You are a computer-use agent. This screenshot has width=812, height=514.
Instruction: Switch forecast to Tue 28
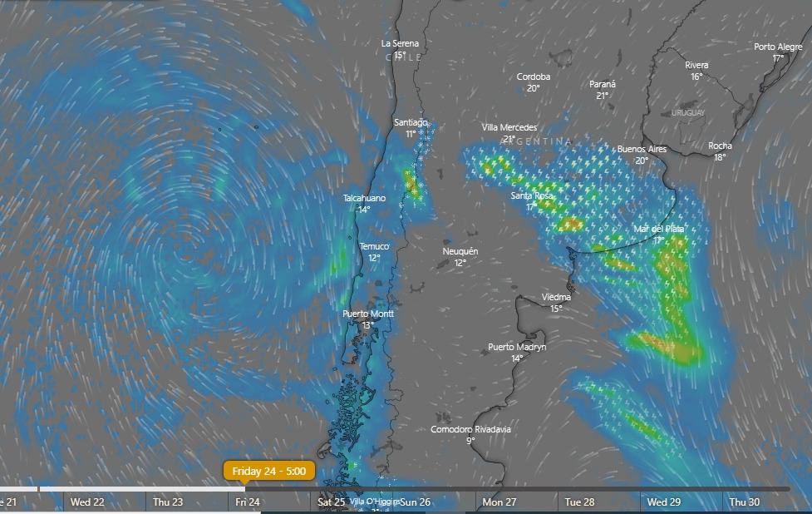pos(579,502)
